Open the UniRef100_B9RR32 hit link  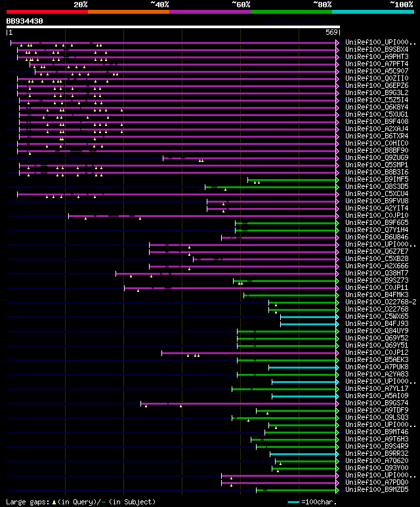click(377, 454)
